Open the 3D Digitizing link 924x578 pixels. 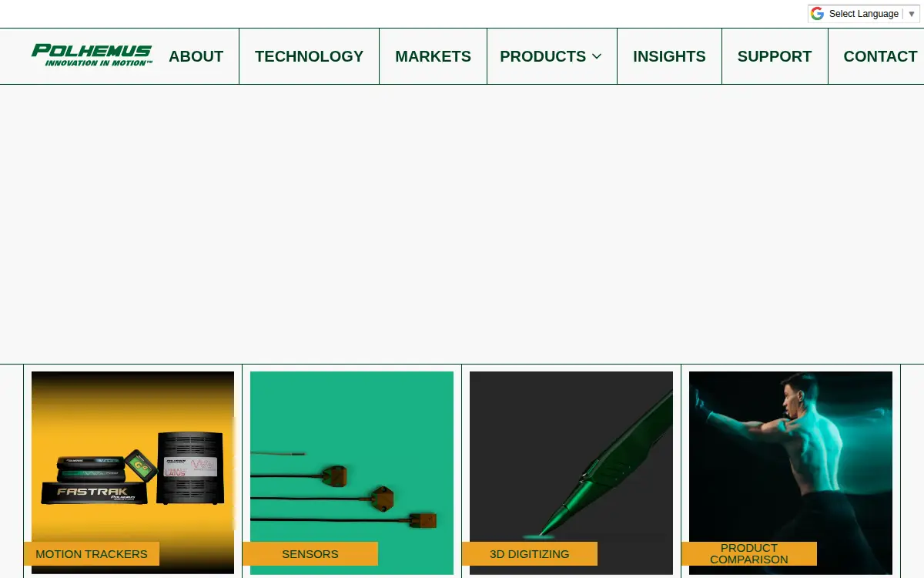click(x=530, y=554)
